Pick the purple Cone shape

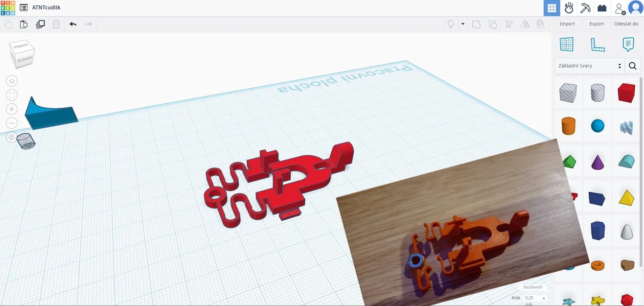pos(598,162)
